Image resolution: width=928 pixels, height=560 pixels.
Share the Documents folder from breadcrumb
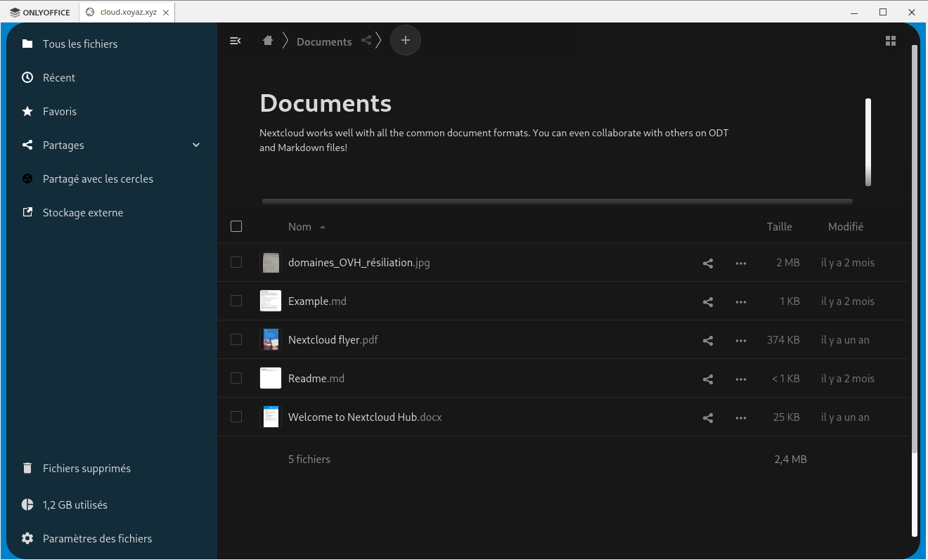[x=366, y=41]
